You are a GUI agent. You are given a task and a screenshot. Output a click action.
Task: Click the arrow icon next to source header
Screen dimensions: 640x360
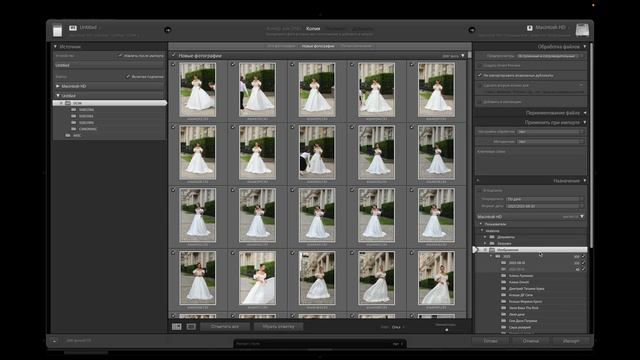coord(168,30)
